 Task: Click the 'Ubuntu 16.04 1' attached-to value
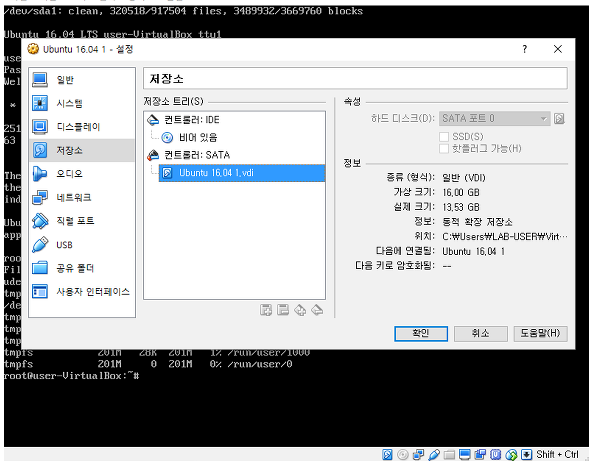tap(473, 251)
